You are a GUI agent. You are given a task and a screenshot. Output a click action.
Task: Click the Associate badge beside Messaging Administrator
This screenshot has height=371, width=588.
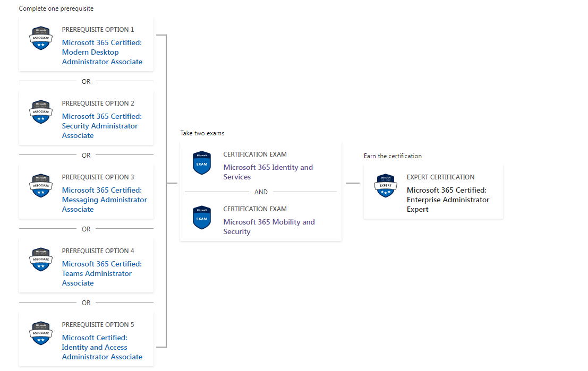coord(41,186)
